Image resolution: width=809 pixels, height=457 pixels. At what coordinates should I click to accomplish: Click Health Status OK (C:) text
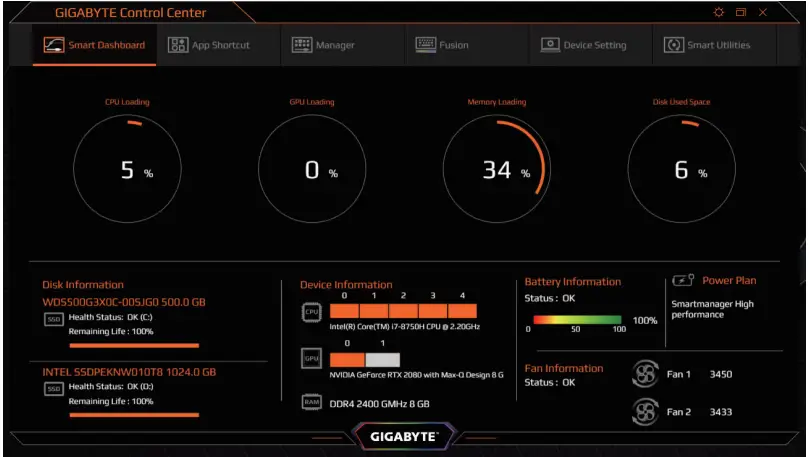coord(110,317)
